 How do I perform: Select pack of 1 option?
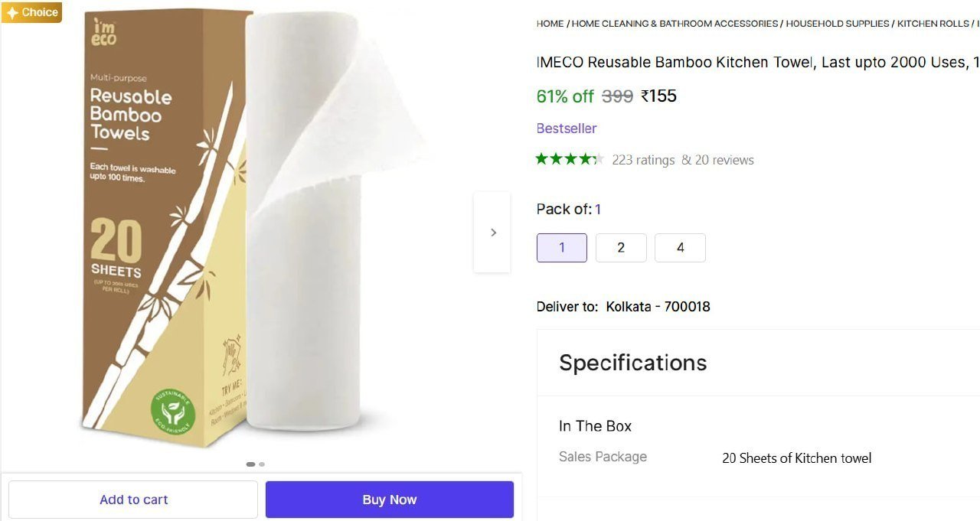(562, 248)
